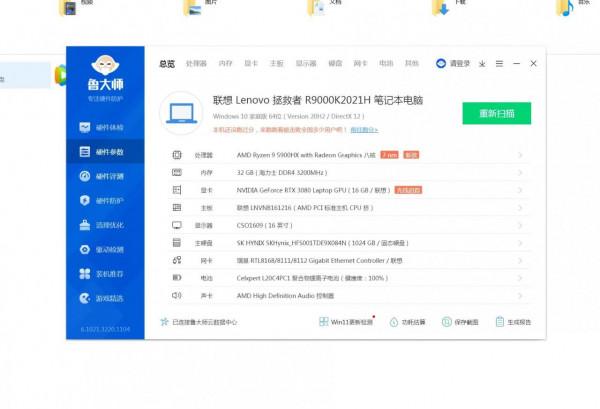Select 硬件参数 in the sidebar
The height and width of the screenshot is (409, 600).
[105, 152]
